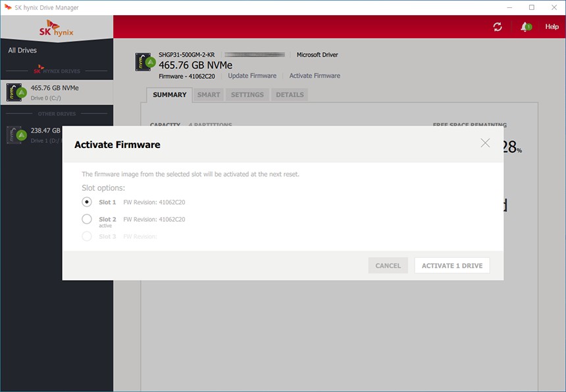Switch to the DETAILS tab
Viewport: 566px width, 392px height.
[290, 95]
